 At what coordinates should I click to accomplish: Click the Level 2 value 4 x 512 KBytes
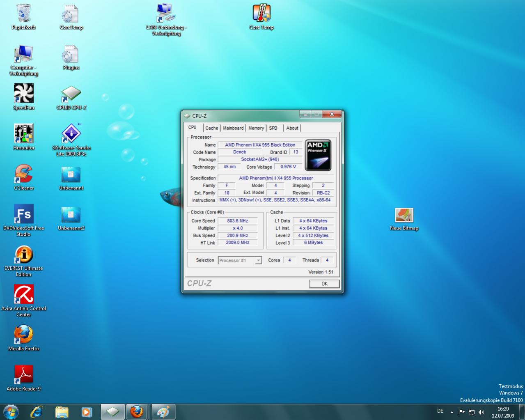313,235
